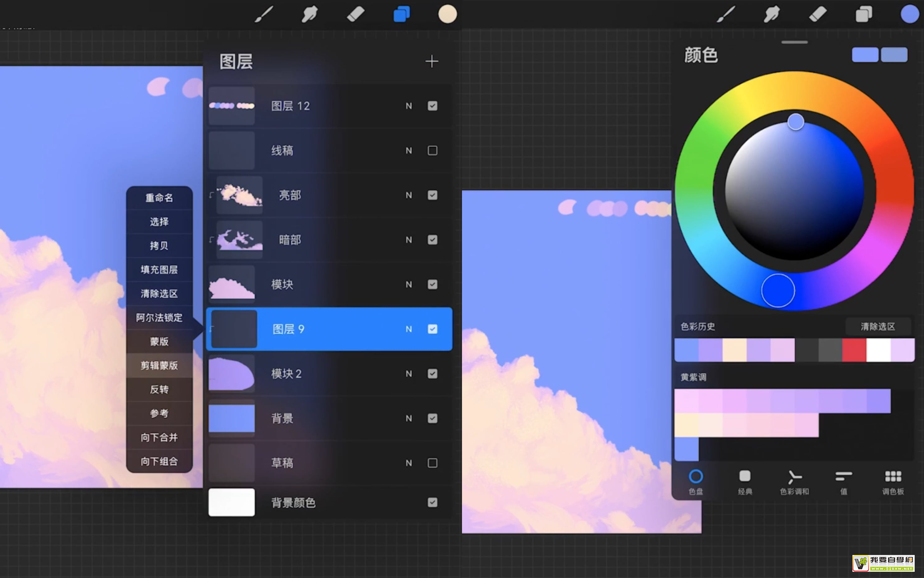Choose 阿尔法锁定 from layer menu
This screenshot has width=924, height=578.
click(x=159, y=318)
